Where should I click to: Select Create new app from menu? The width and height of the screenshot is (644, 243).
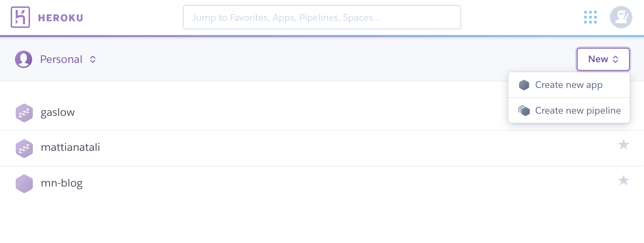point(569,85)
